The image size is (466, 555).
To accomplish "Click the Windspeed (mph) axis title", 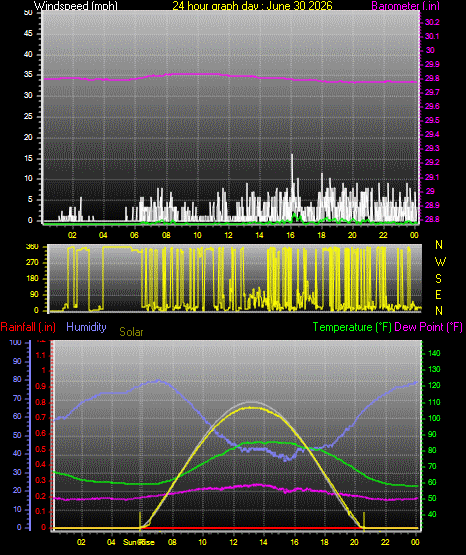I will pos(76,6).
